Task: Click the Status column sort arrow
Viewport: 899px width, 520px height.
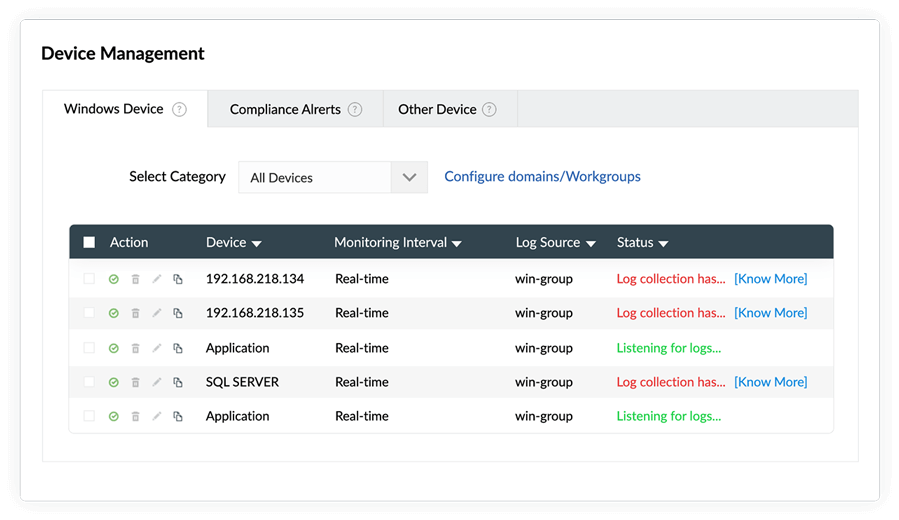Action: click(664, 244)
